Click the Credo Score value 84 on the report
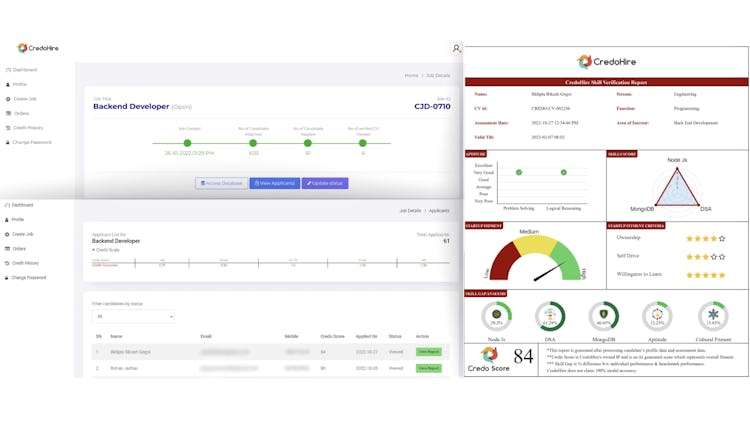Image resolution: width=750 pixels, height=422 pixels. pyautogui.click(x=523, y=356)
